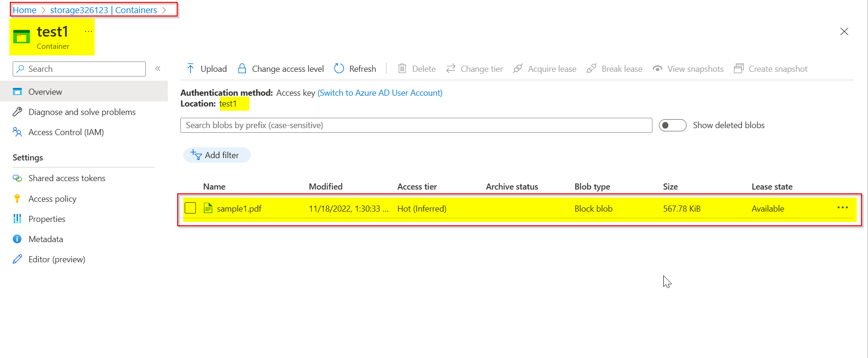Click the sample1.pdf file name

point(239,208)
